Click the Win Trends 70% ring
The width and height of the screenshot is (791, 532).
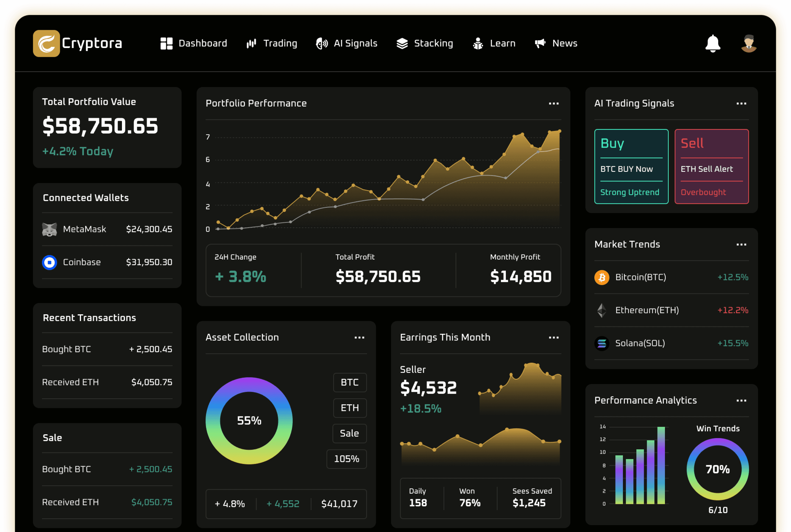pyautogui.click(x=717, y=469)
